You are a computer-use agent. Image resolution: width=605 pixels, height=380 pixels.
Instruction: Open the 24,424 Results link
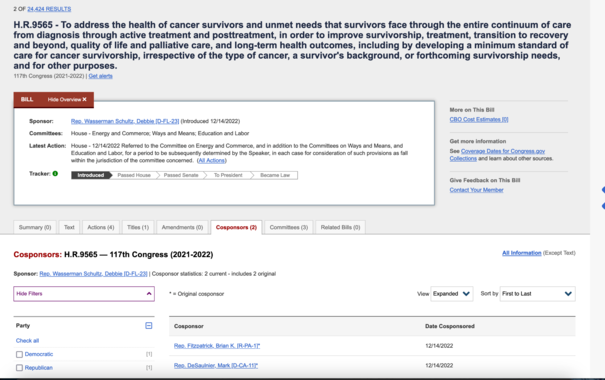(49, 9)
